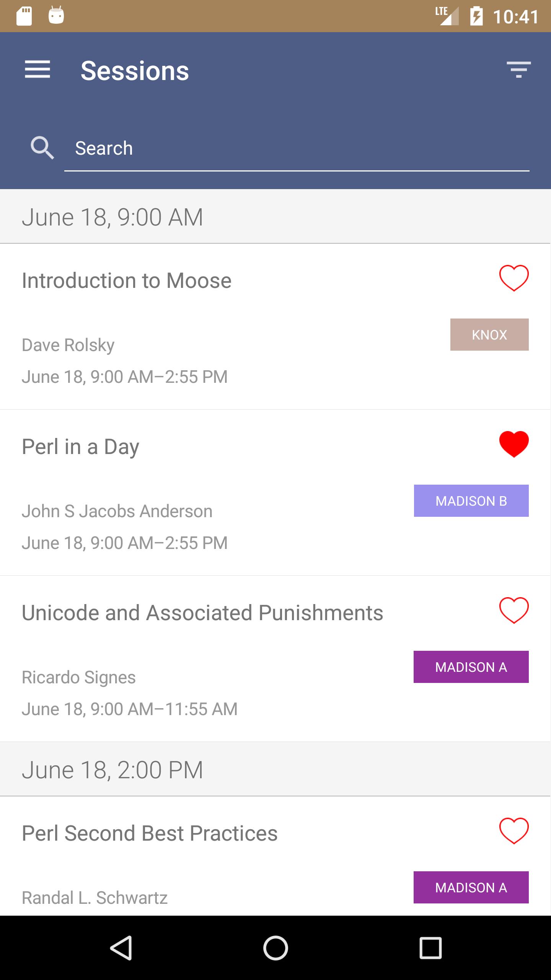Tap MADISON A tag for Randal L. Schwartz
Screen dimensions: 551x980
tap(471, 887)
